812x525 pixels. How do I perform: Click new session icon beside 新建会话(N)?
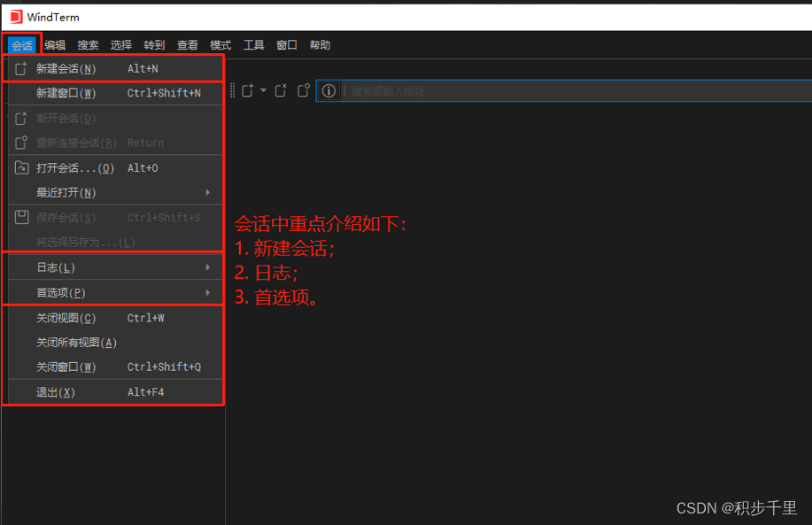click(21, 68)
